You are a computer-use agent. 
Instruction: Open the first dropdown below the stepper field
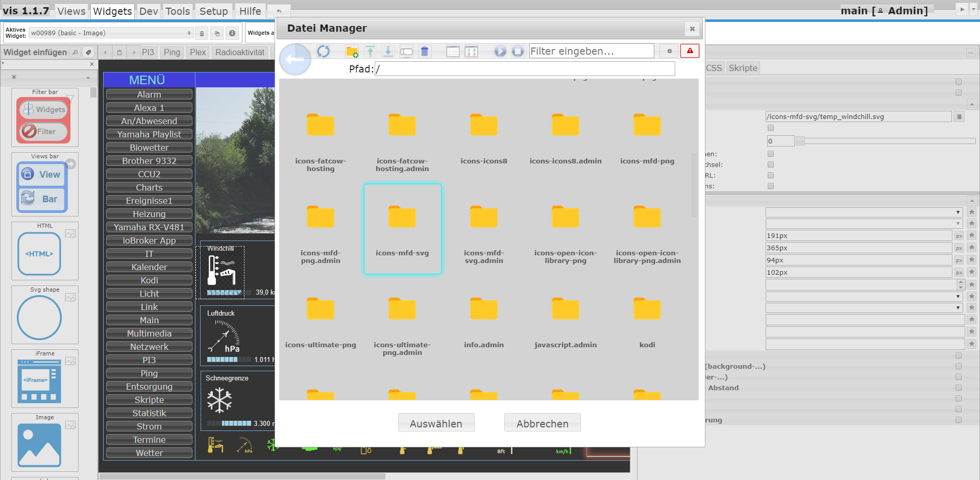pos(864,297)
